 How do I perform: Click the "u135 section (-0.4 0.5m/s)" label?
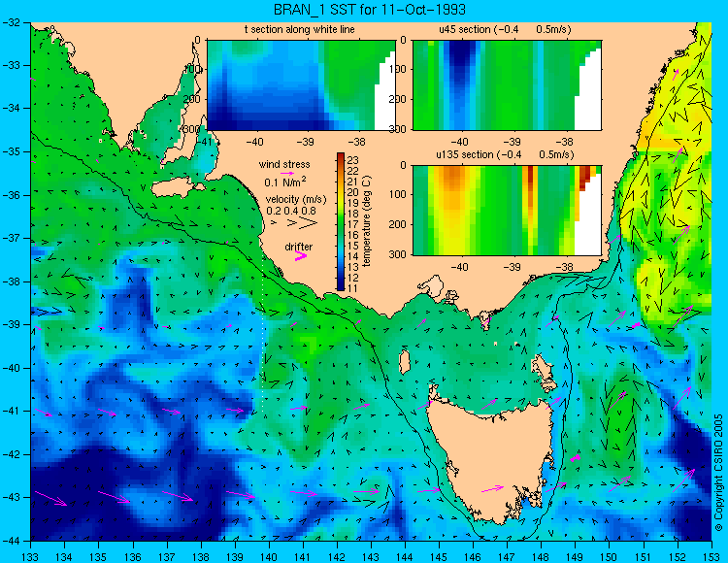coord(505,154)
